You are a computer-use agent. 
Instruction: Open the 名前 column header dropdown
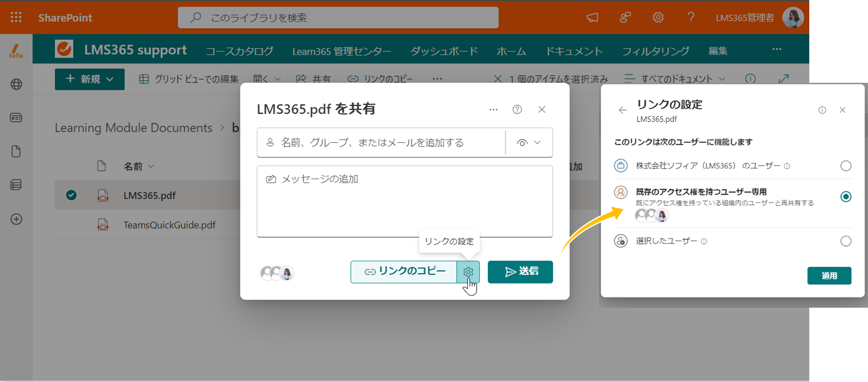click(151, 166)
